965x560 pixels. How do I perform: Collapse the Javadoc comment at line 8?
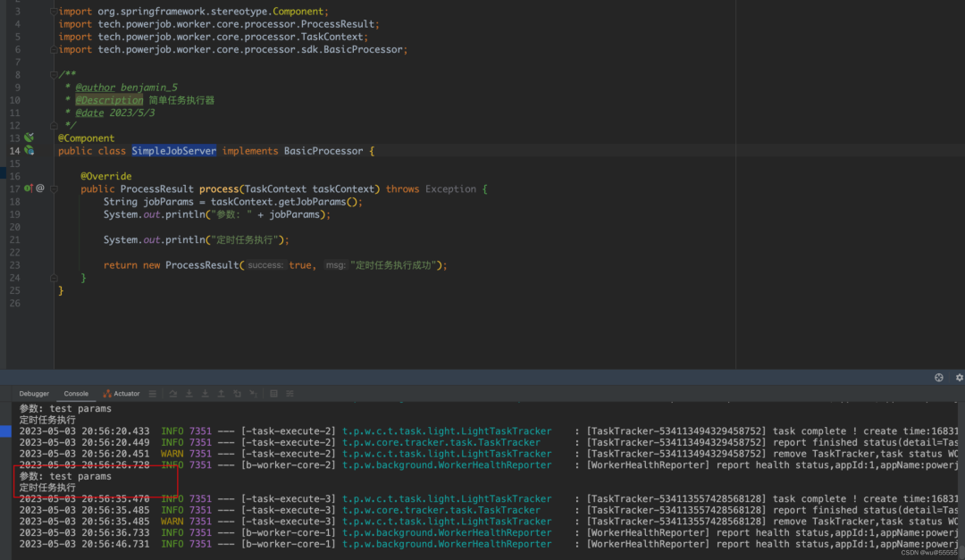click(x=54, y=74)
